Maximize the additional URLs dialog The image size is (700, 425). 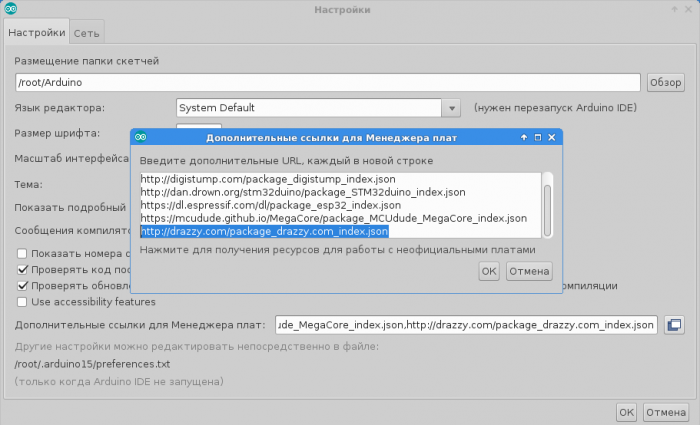point(537,137)
